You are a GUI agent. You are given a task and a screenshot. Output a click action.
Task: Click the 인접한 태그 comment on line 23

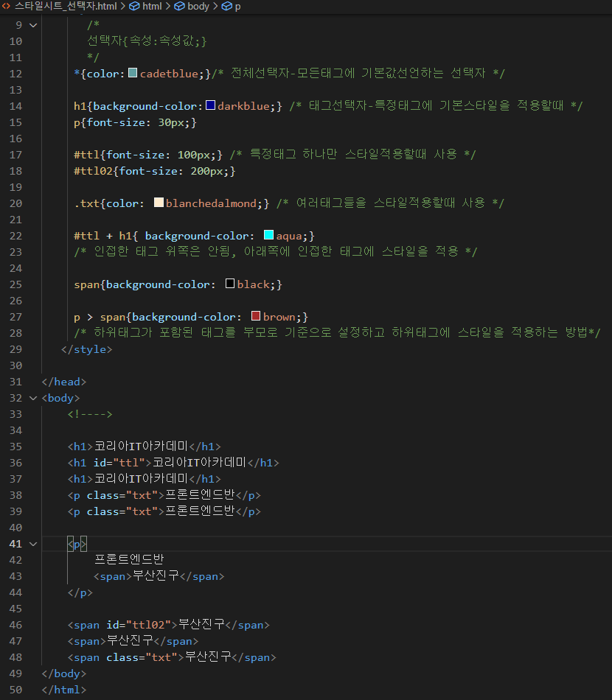[276, 252]
